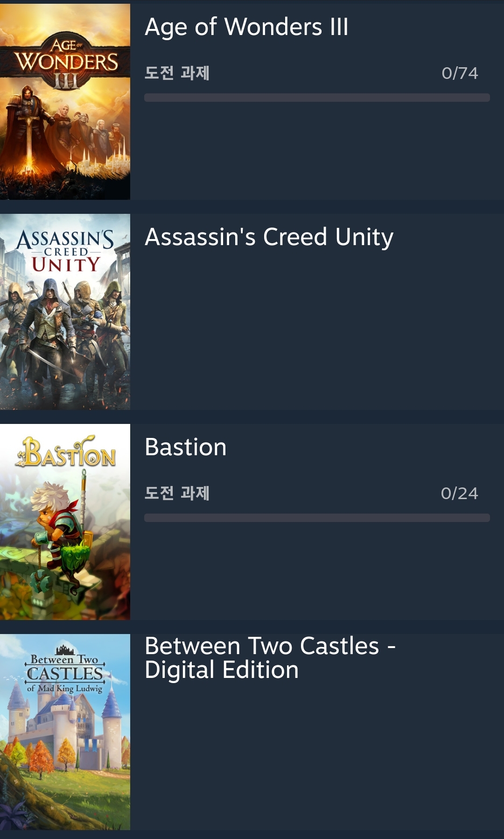This screenshot has width=504, height=839.
Task: Click 도전 과제 label under Age of Wonders III
Action: pyautogui.click(x=177, y=73)
